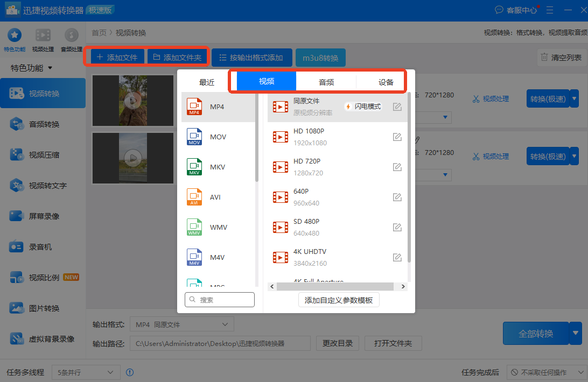The image size is (588, 382).
Task: Open the 视频处理 film icon tab
Action: pyautogui.click(x=43, y=39)
